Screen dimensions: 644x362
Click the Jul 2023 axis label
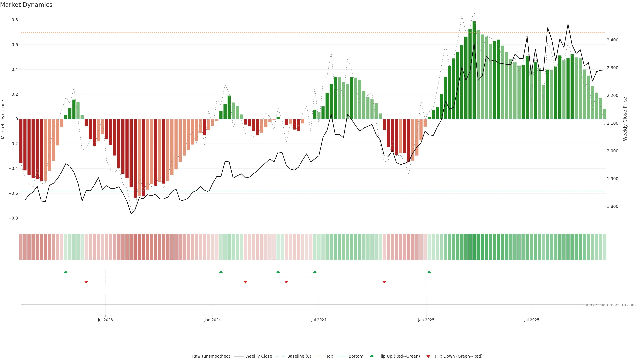point(105,320)
